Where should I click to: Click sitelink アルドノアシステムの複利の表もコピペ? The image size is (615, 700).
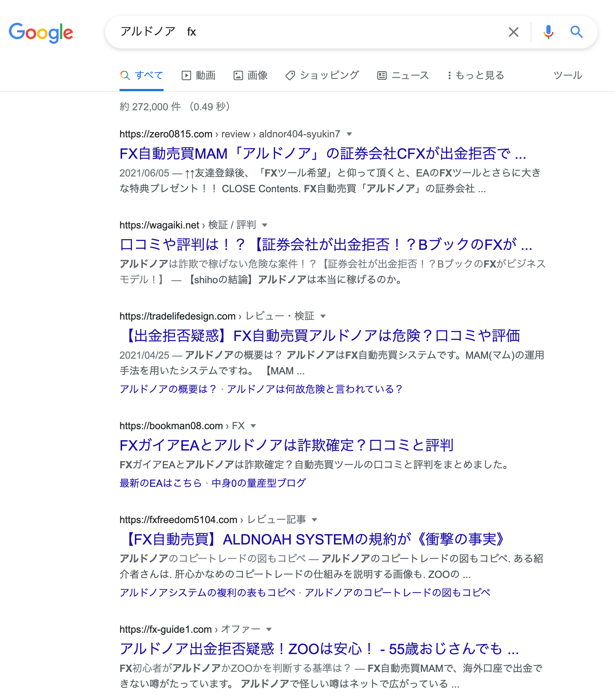coord(207,593)
